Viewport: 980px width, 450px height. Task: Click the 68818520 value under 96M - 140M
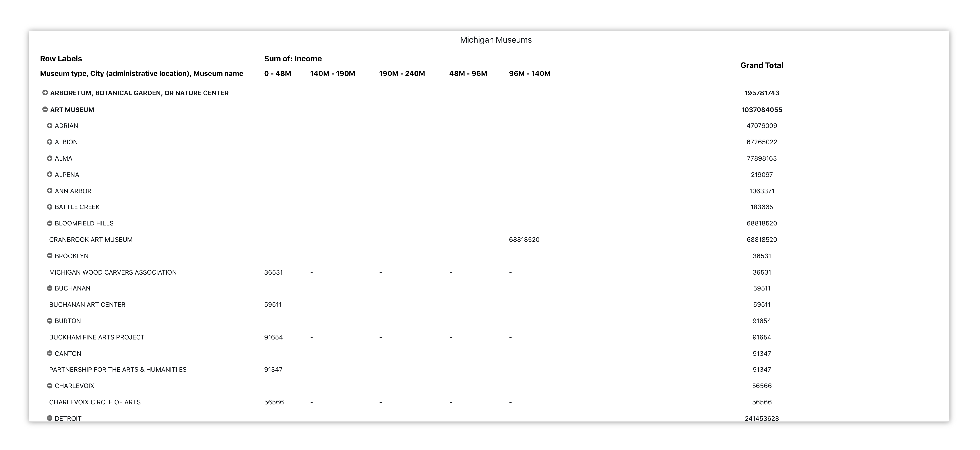pos(524,240)
